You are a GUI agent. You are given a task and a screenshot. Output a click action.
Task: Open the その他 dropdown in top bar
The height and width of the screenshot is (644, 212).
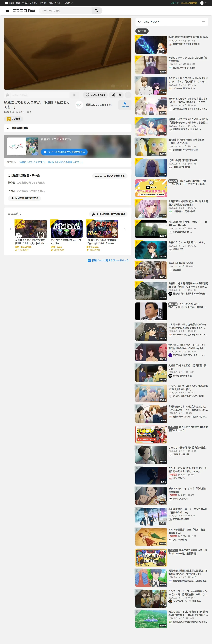pos(68,3)
